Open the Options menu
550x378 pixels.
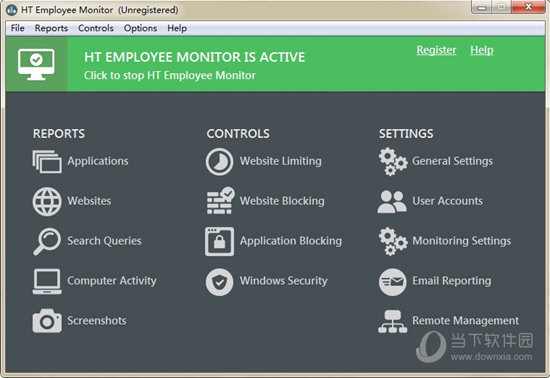pos(140,28)
